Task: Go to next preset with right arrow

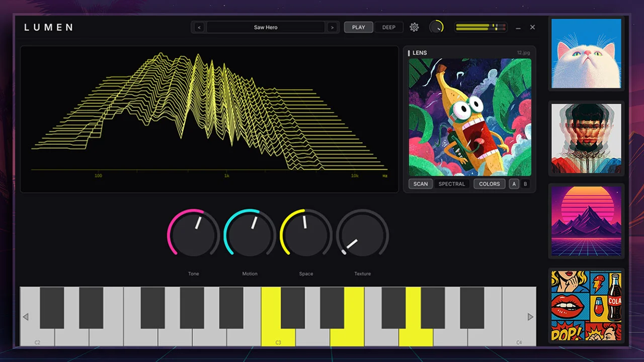Action: [332, 27]
